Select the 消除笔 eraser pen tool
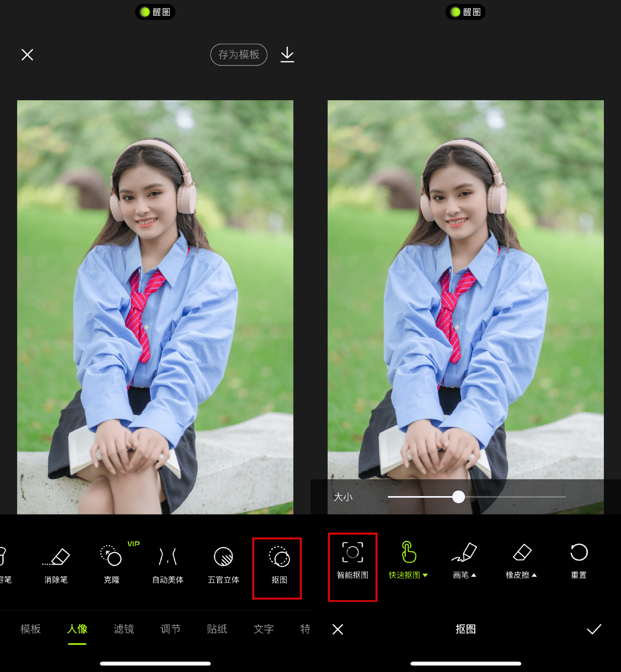The width and height of the screenshot is (621, 672). [x=56, y=566]
